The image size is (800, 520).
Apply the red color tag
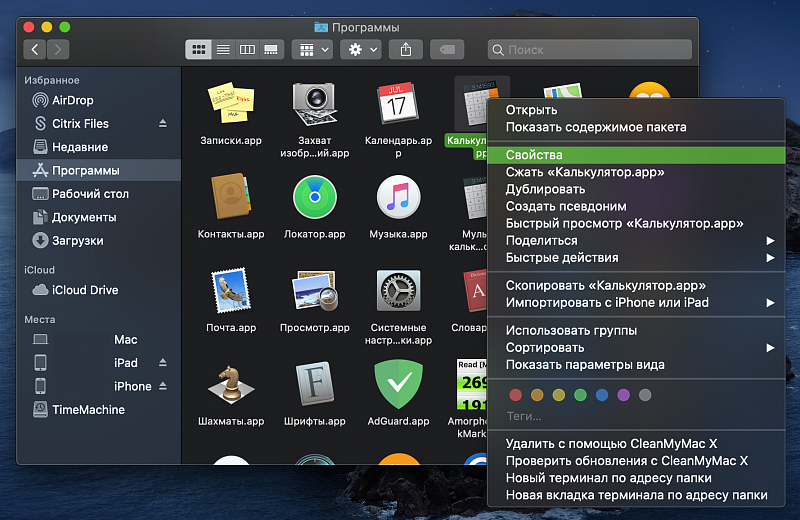coord(516,395)
